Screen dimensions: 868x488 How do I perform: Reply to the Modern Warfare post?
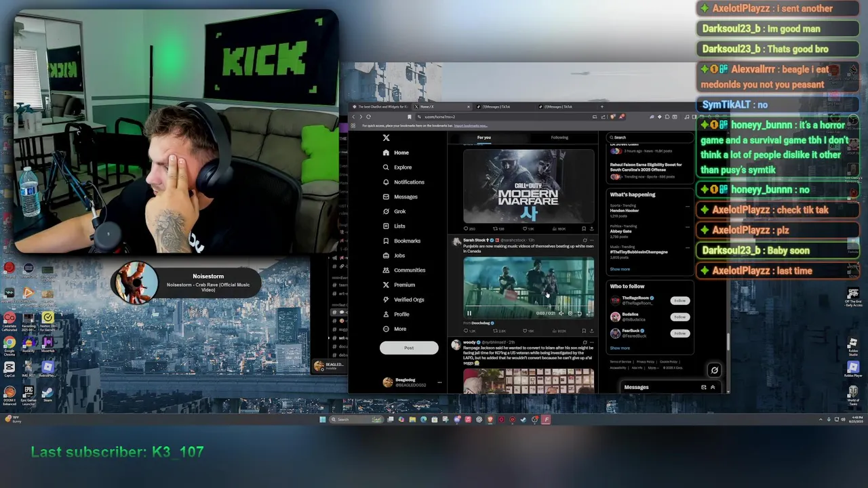pyautogui.click(x=468, y=228)
